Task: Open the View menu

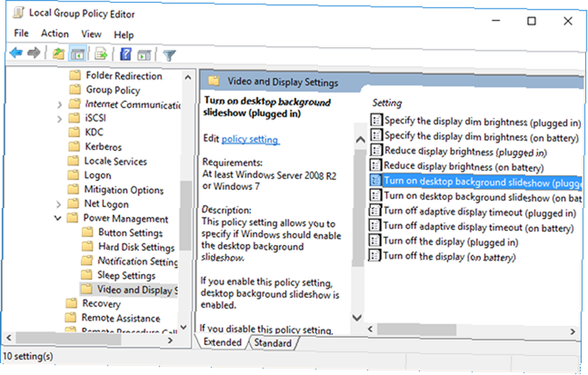Action: pos(91,35)
